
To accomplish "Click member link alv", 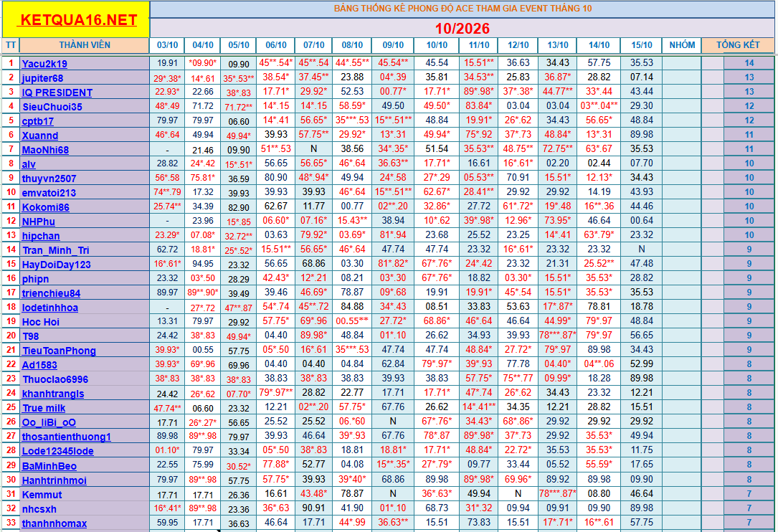I will (29, 164).
